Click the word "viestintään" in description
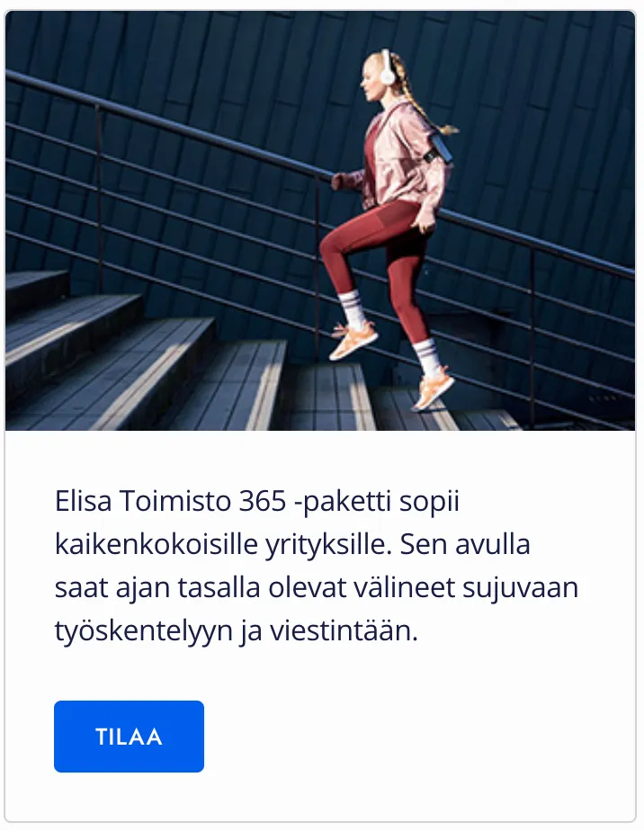 coord(344,631)
